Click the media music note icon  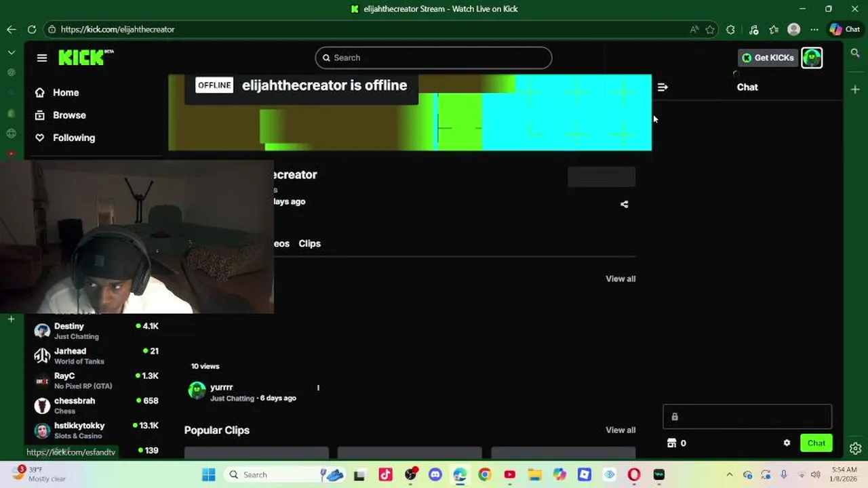coord(753,29)
